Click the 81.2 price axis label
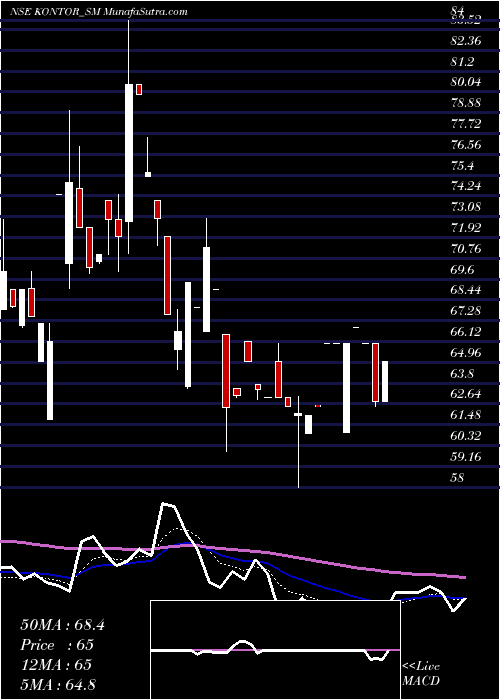Viewport: 500px width, 700px height. [462, 62]
